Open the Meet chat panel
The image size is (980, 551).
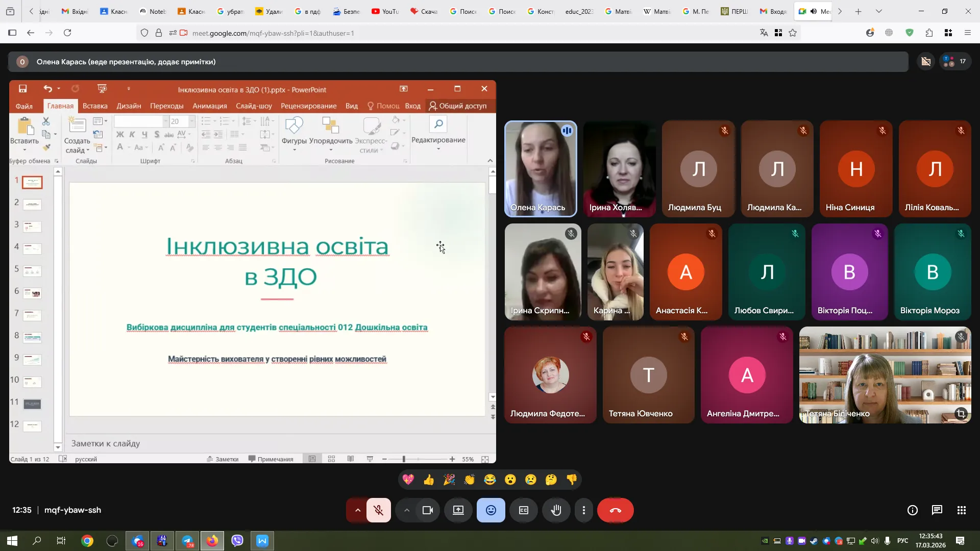pyautogui.click(x=937, y=510)
